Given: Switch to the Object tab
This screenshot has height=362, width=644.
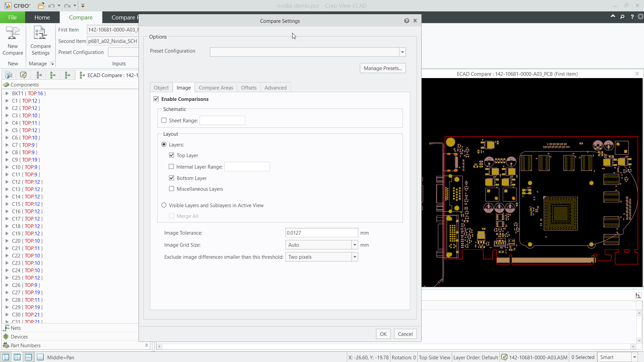Looking at the screenshot, I should coord(161,87).
